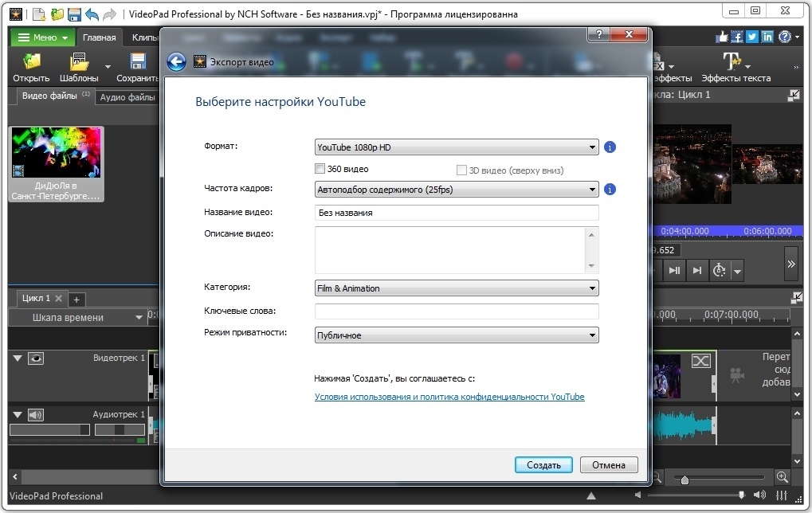
Task: Switch to the Главная tab
Action: [100, 37]
